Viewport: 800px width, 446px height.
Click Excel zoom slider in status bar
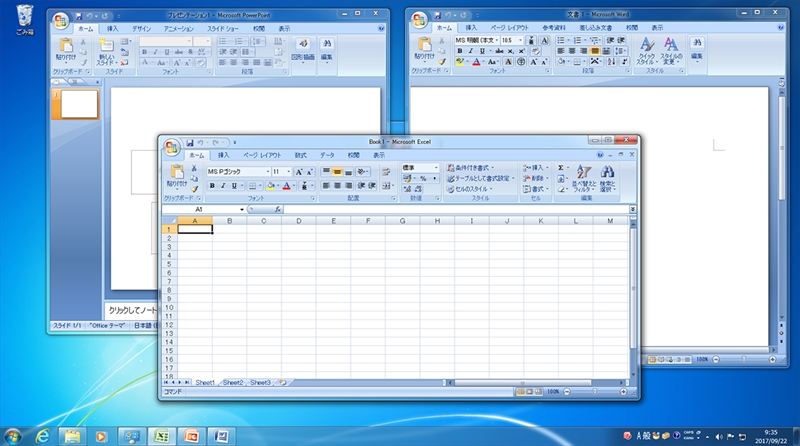[x=594, y=392]
